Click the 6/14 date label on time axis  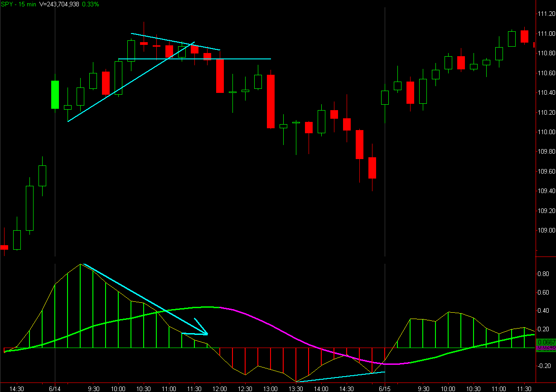55,388
